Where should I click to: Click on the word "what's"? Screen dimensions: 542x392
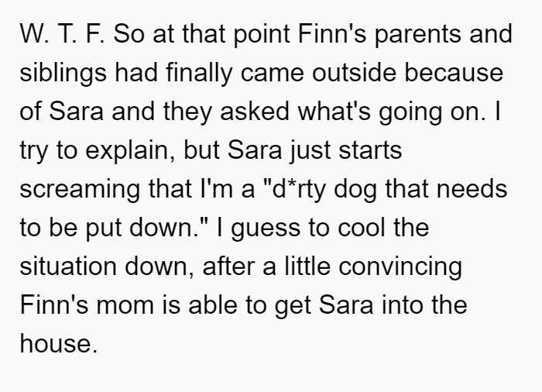tap(334, 112)
